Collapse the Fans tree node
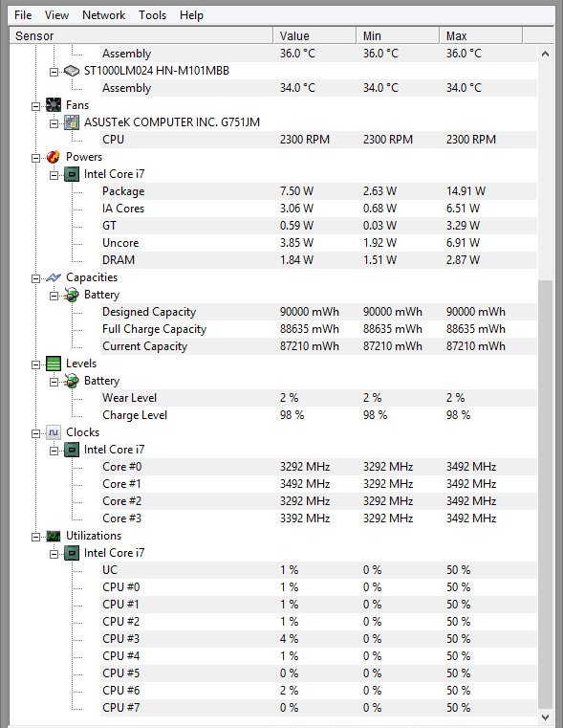 (x=35, y=106)
